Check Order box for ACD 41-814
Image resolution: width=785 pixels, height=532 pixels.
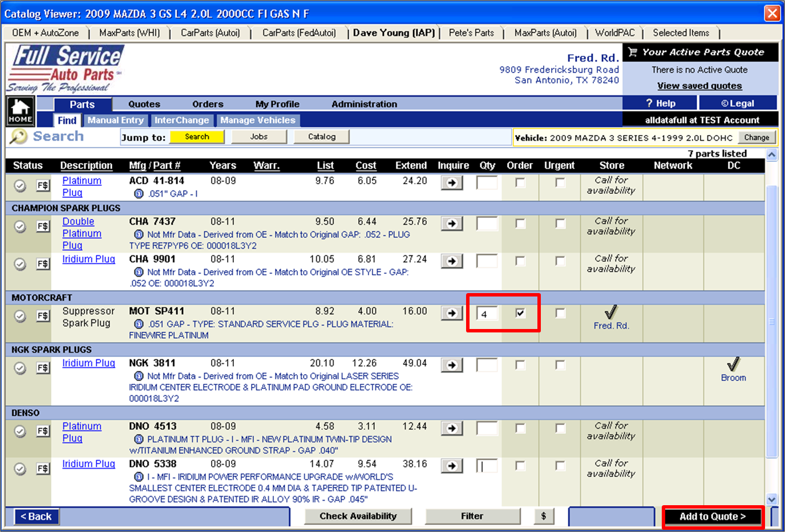pyautogui.click(x=520, y=182)
